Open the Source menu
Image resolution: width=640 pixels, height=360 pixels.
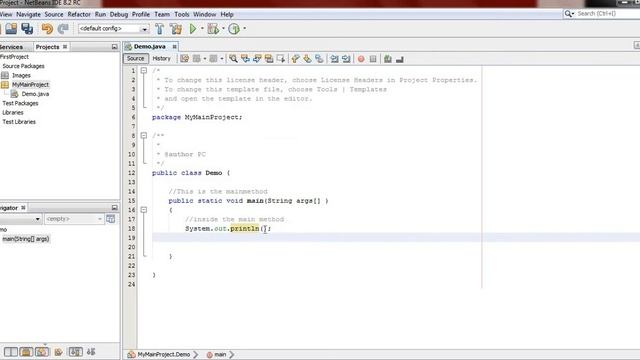54,14
